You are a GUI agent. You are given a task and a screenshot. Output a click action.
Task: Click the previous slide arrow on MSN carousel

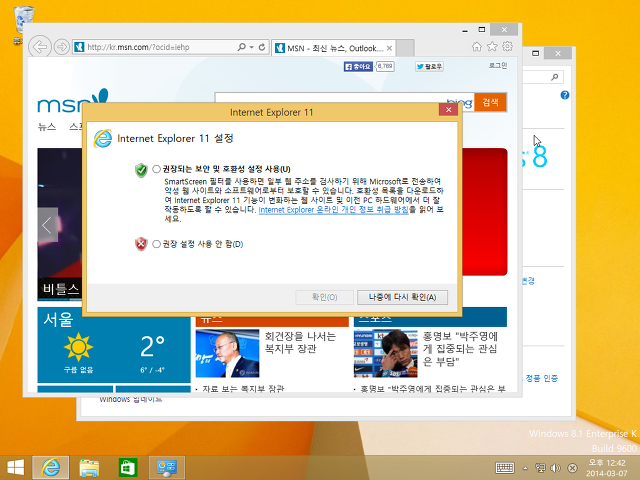48,225
